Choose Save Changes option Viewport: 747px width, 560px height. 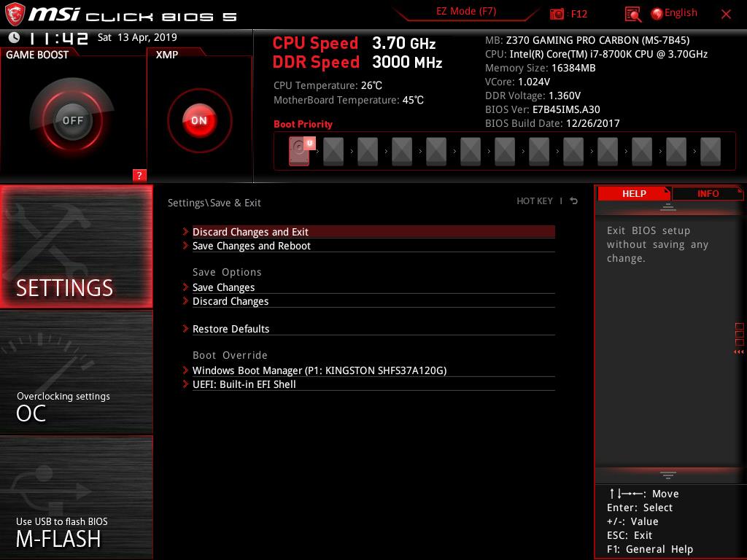[x=373, y=287]
